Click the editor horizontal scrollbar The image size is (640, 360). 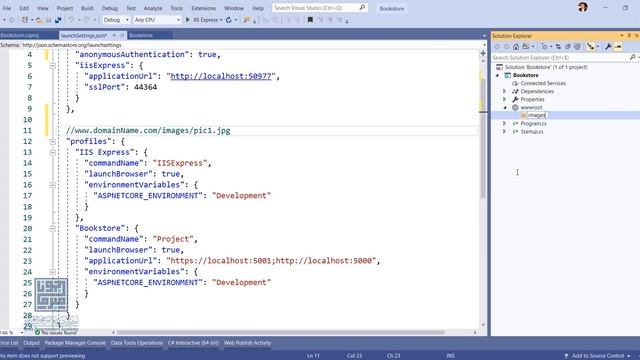point(280,332)
